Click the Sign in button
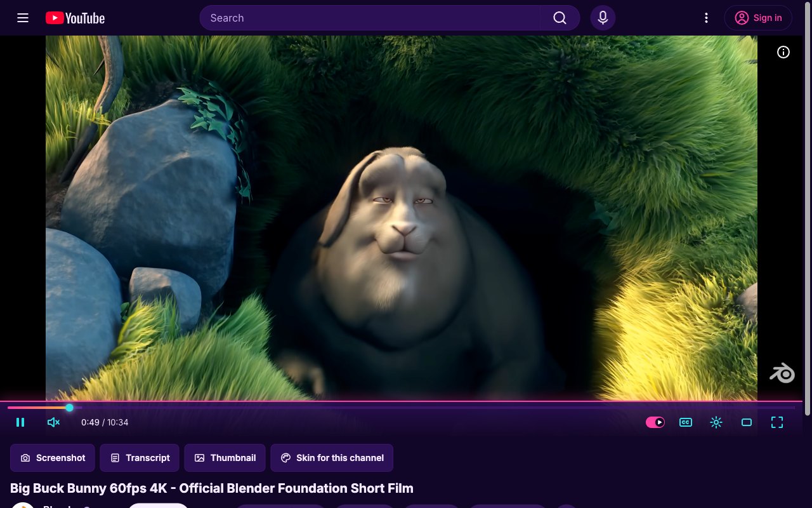Screen dimensions: 812x508 pyautogui.click(x=758, y=18)
